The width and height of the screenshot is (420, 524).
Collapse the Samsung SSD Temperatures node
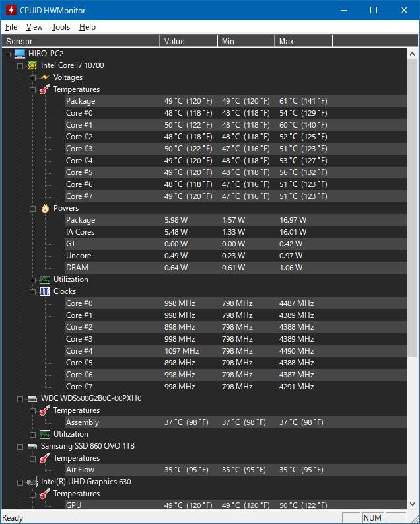[32, 459]
